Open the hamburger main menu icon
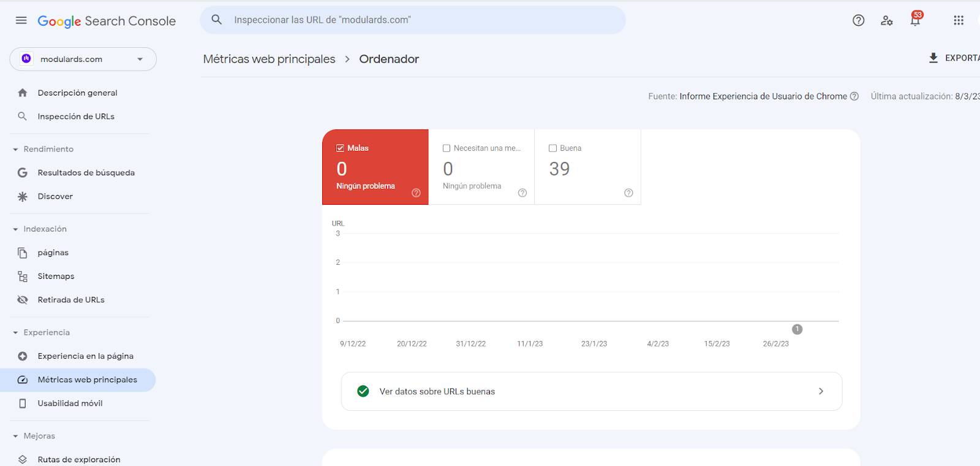The height and width of the screenshot is (466, 980). tap(21, 20)
